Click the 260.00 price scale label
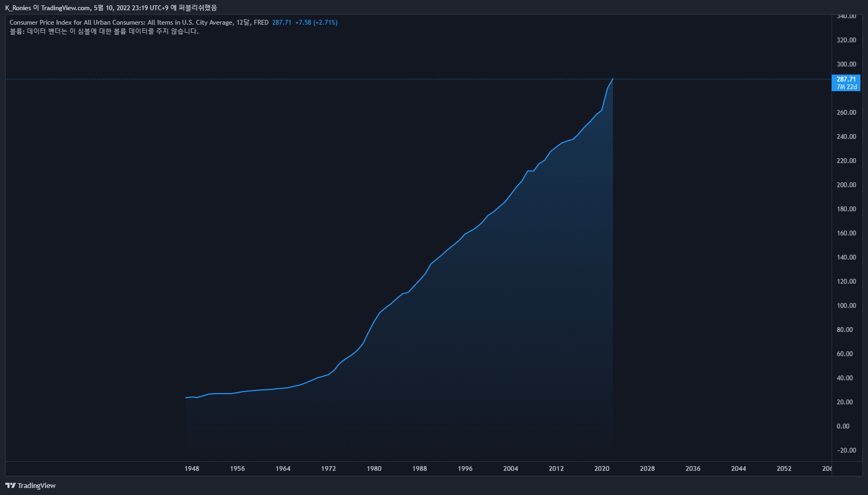The height and width of the screenshot is (495, 868). tap(847, 113)
